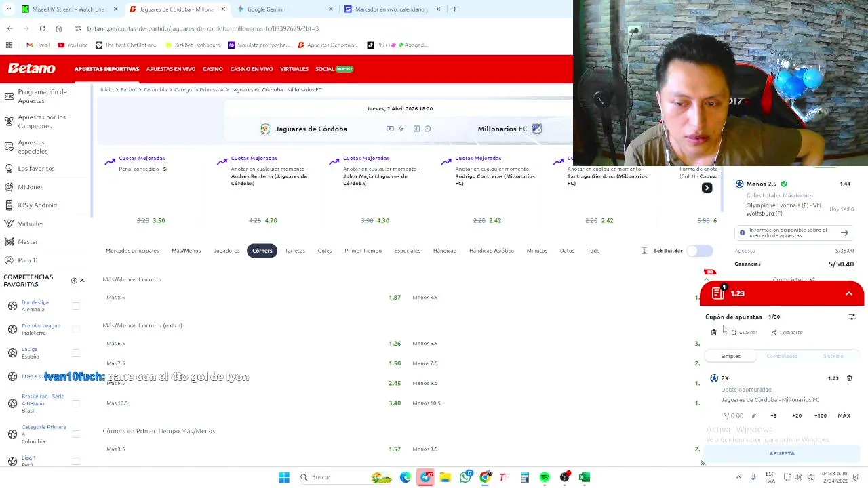The image size is (868, 488).
Task: Select the Hándicap Asiático tab
Action: tap(492, 251)
